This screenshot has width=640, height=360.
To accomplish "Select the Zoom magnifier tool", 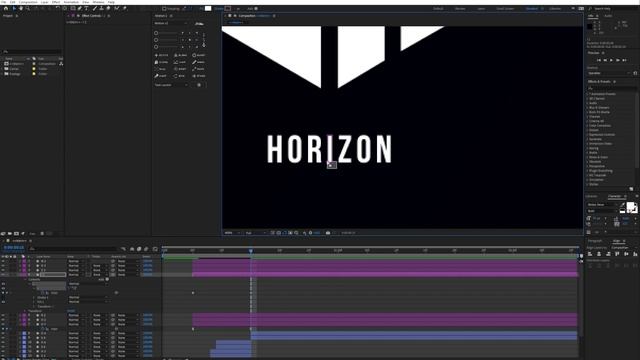I will pyautogui.click(x=28, y=8).
